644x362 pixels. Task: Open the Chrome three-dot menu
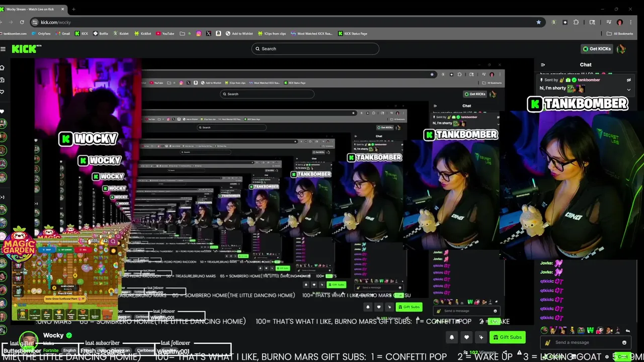tap(631, 22)
